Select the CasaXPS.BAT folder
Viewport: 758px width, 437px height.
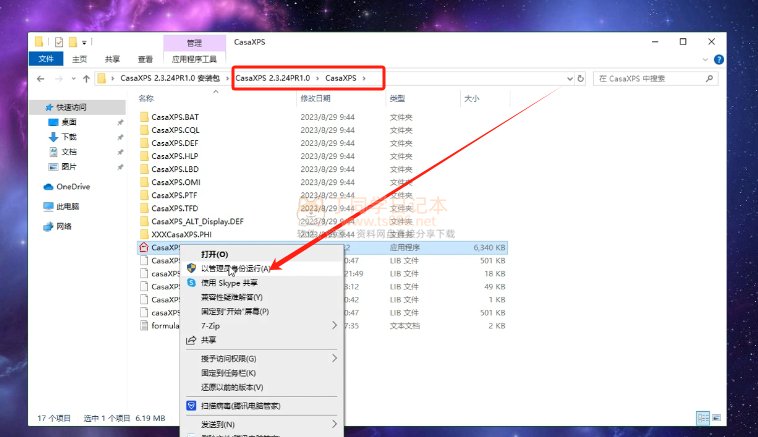175,117
